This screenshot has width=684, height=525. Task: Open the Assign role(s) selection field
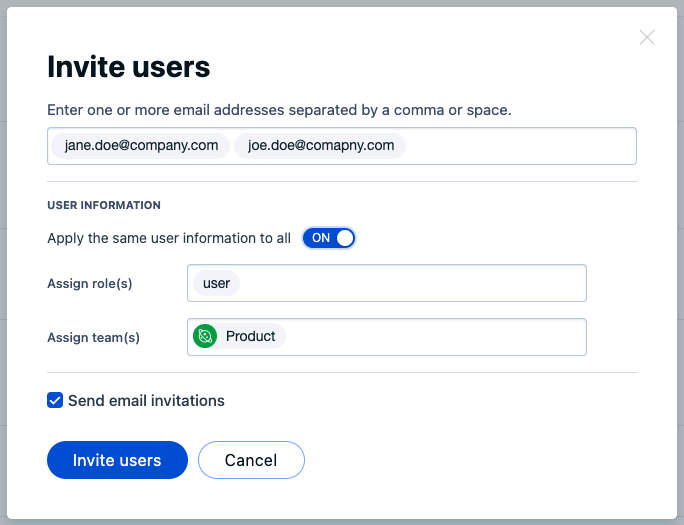click(386, 283)
